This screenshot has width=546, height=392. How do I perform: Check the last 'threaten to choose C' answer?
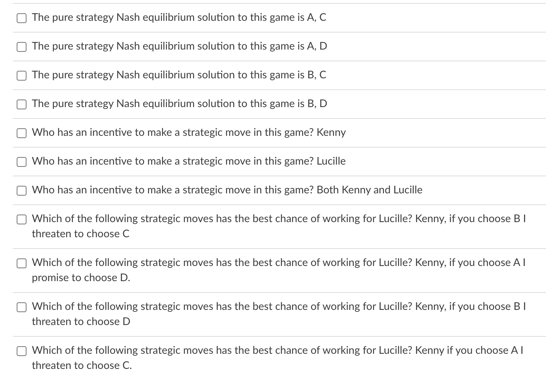22,351
